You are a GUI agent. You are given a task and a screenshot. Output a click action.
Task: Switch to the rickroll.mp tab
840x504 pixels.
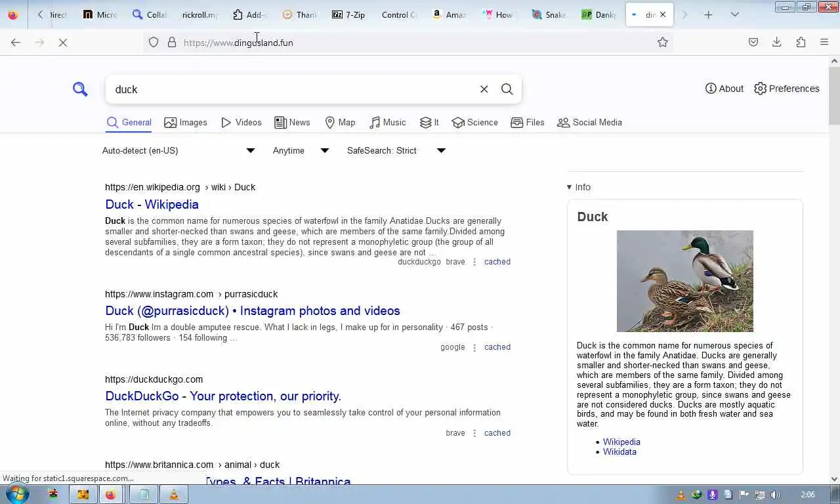pos(199,14)
